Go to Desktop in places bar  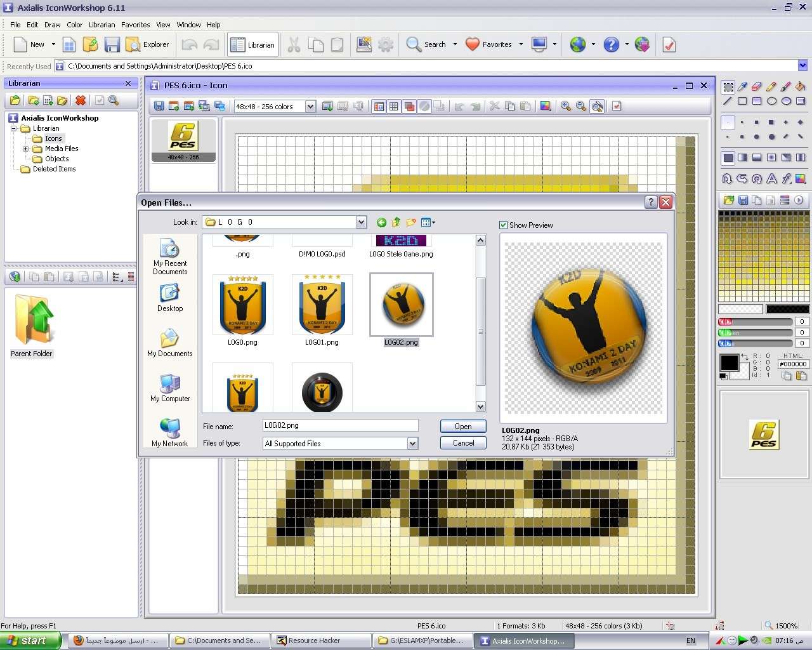(170, 298)
